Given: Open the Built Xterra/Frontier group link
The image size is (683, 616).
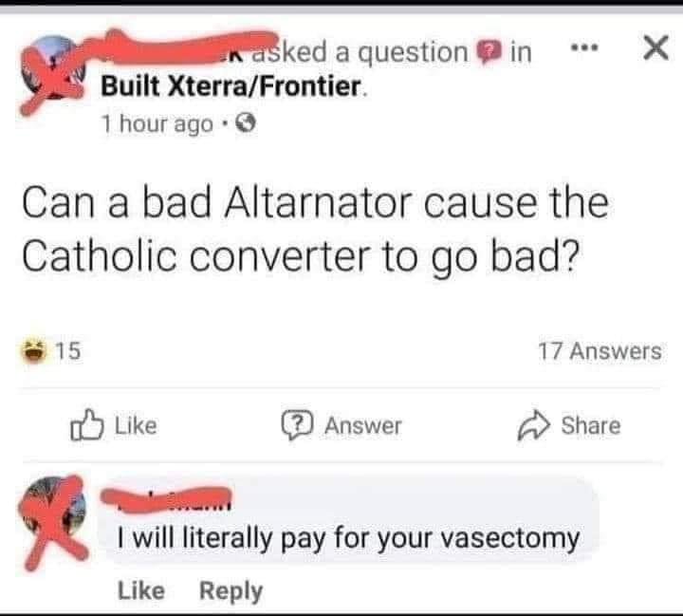Looking at the screenshot, I should click(231, 88).
